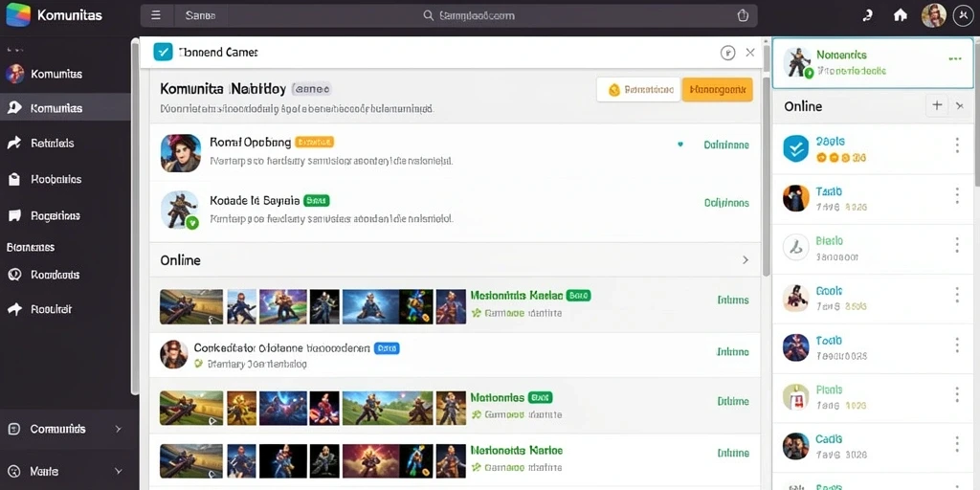Open the user avatar in top-right corner

(x=933, y=15)
